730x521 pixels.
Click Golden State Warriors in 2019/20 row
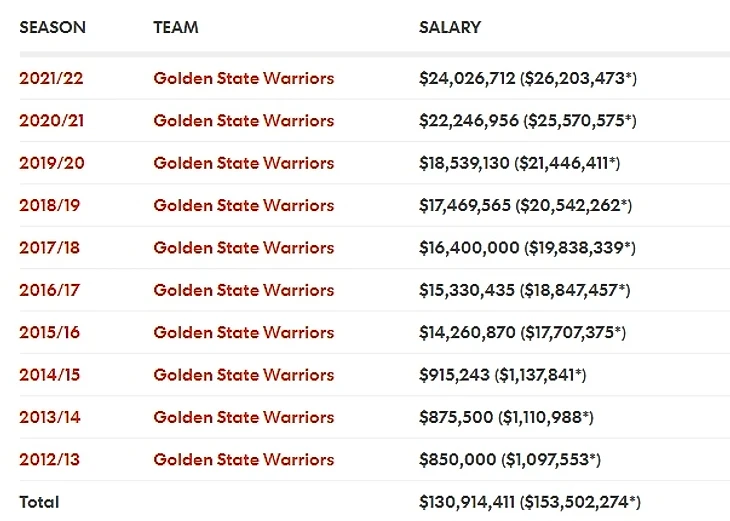pyautogui.click(x=243, y=163)
